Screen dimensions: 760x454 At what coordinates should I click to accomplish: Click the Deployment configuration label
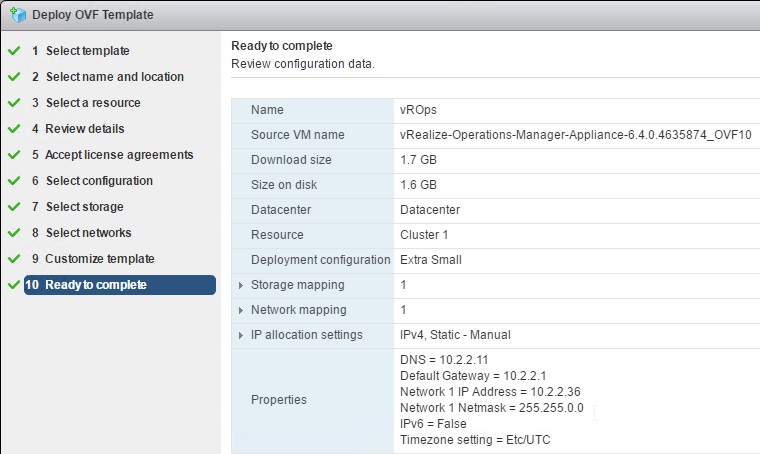point(320,260)
